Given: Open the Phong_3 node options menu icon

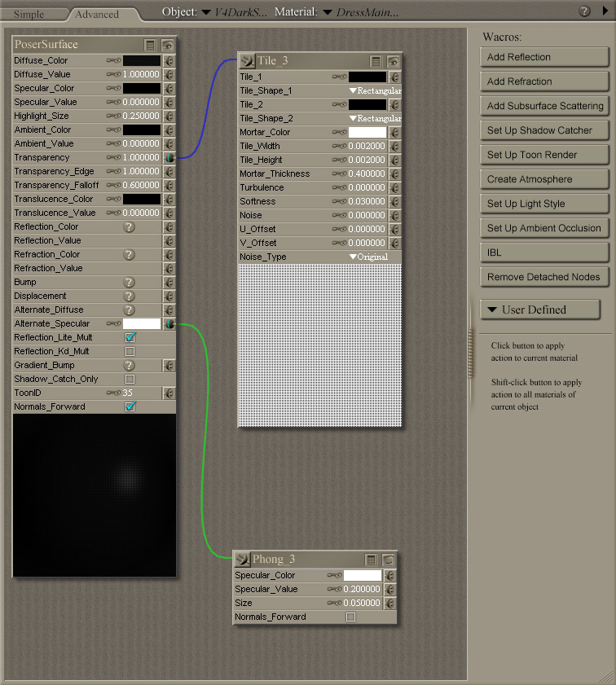Looking at the screenshot, I should [371, 560].
